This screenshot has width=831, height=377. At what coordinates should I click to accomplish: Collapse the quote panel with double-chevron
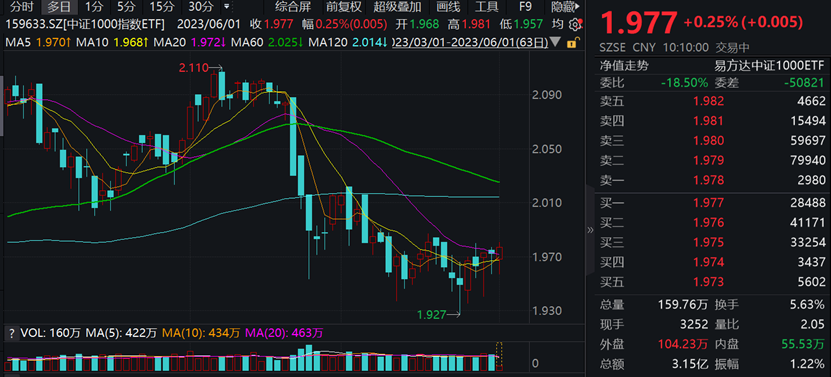pos(591,230)
